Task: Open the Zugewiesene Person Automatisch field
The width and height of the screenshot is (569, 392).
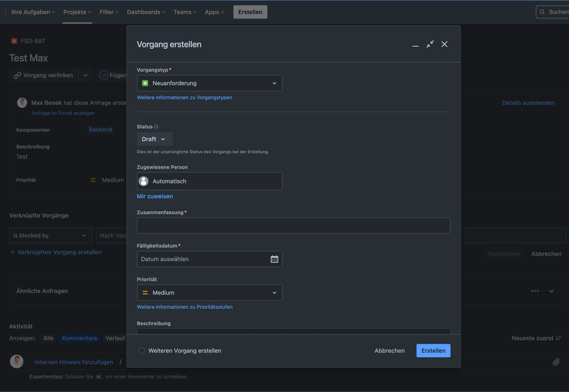Action: pos(210,181)
